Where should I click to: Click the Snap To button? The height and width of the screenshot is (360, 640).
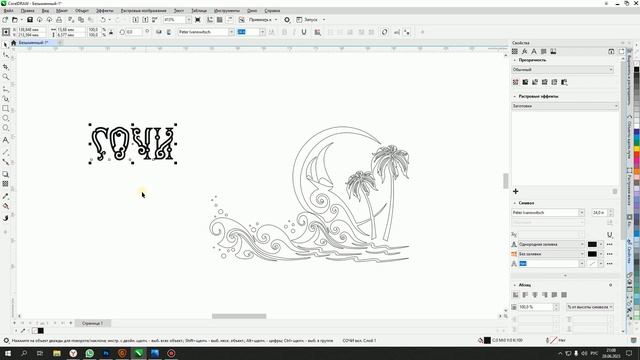click(x=260, y=20)
